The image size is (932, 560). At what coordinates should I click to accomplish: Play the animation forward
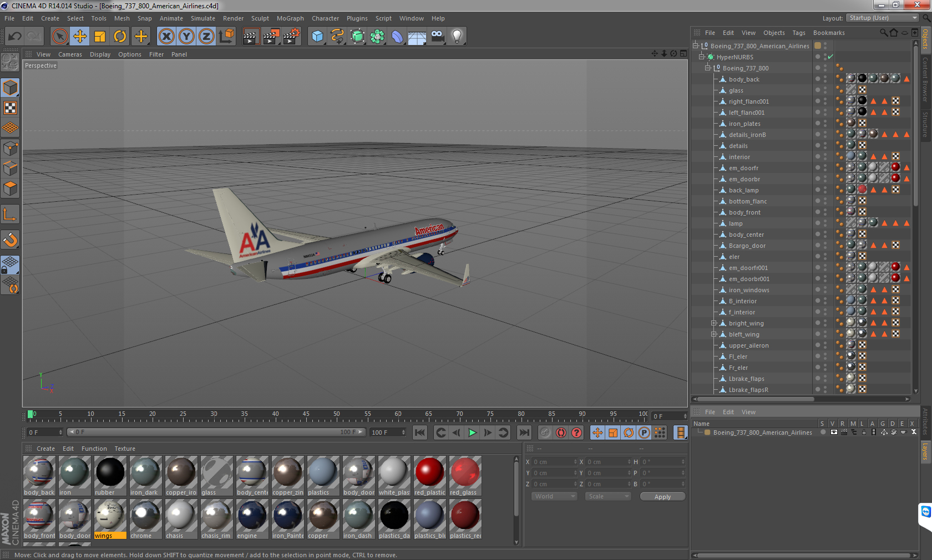coord(472,432)
